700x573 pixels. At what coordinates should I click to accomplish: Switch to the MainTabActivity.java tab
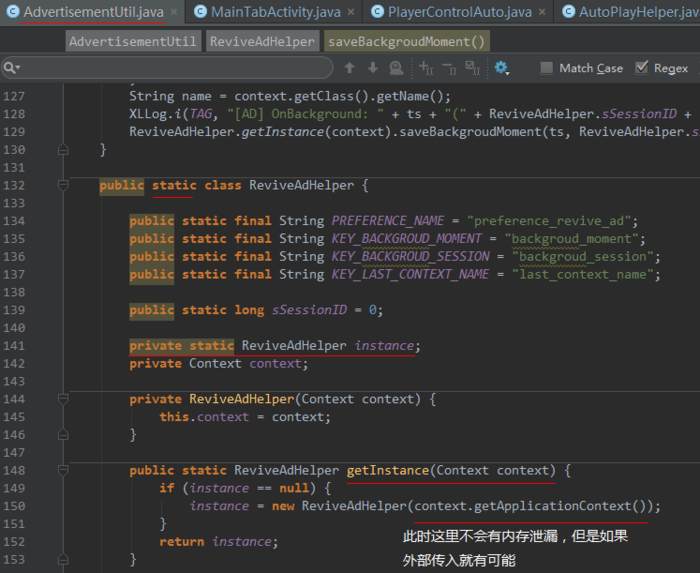[269, 12]
